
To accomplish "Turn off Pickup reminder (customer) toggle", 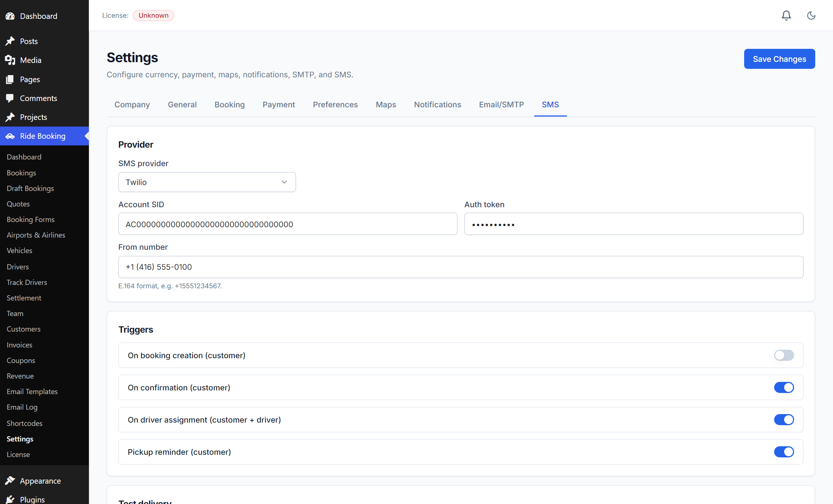I will click(784, 452).
